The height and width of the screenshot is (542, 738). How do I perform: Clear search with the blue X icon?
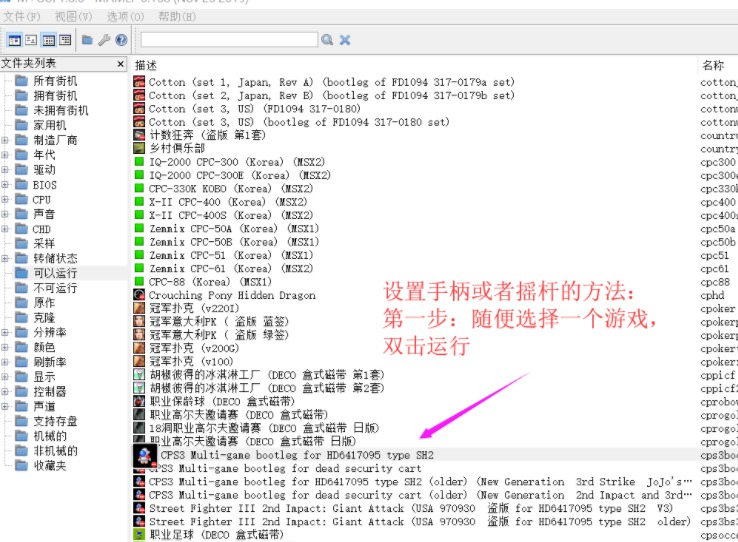(345, 40)
